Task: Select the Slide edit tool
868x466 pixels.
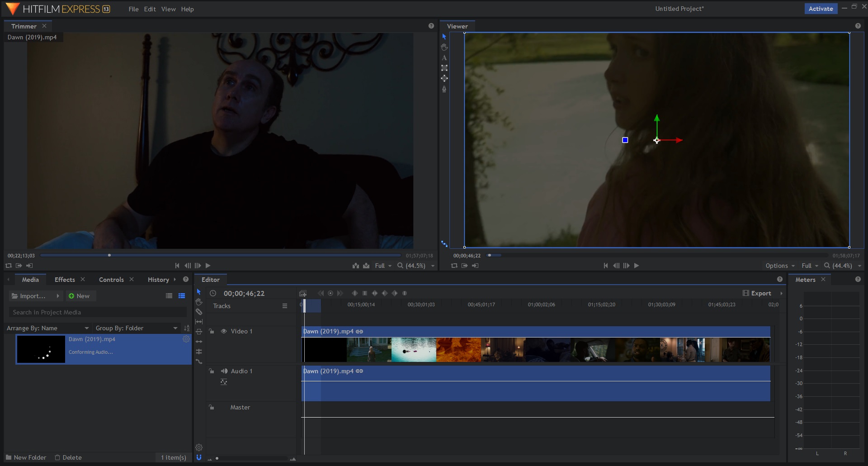Action: tap(199, 332)
